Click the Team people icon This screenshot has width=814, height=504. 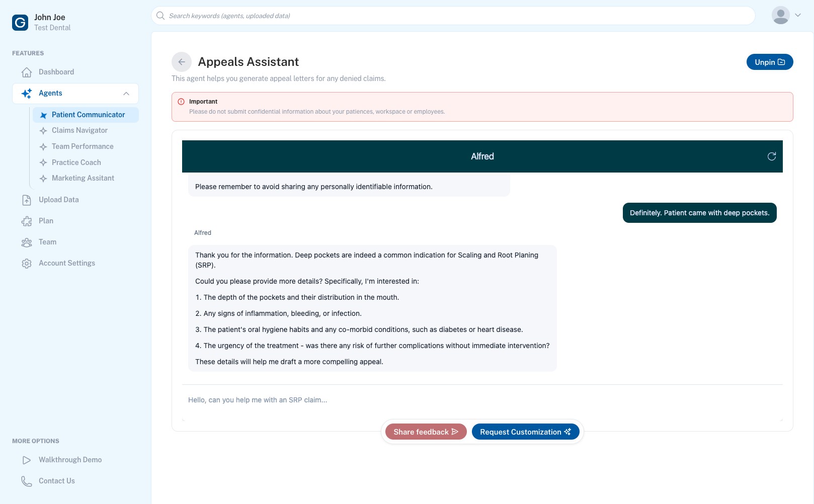(27, 242)
